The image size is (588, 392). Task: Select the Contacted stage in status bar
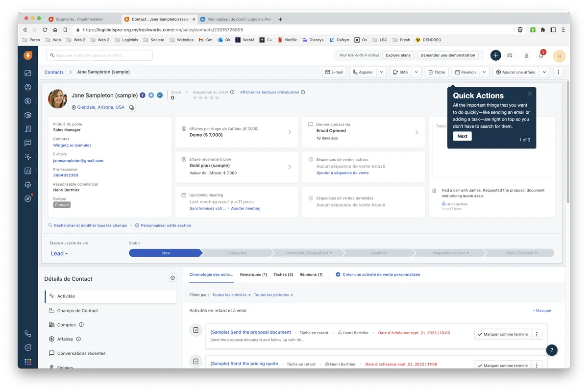tap(237, 253)
